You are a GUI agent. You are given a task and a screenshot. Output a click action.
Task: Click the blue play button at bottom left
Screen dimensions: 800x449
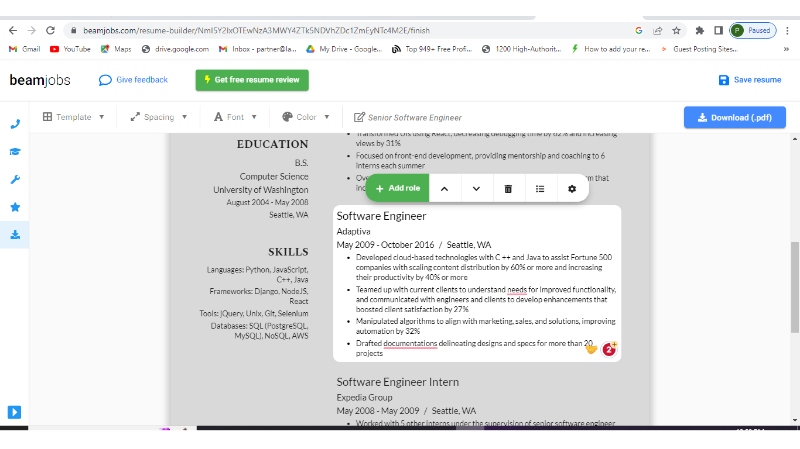click(x=14, y=412)
